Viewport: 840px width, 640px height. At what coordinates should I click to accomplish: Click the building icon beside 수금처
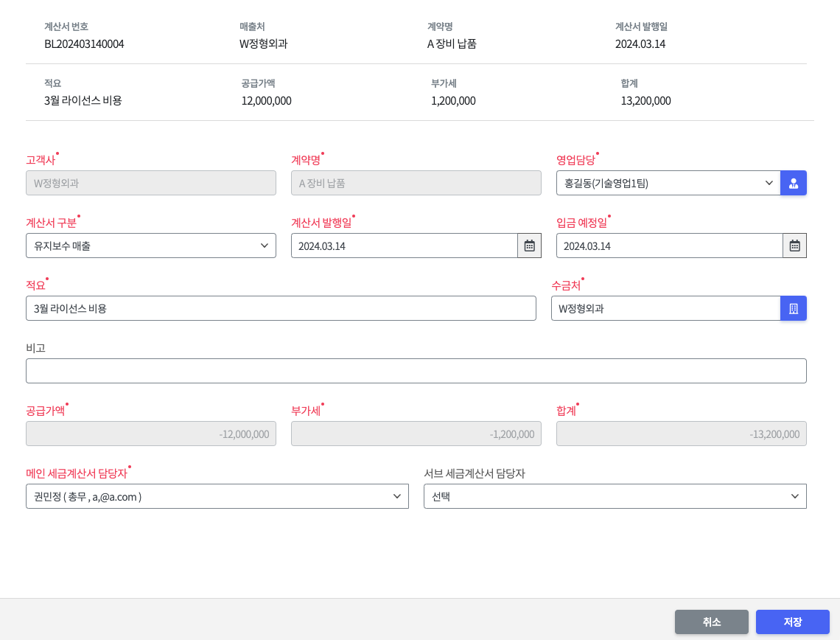tap(794, 308)
